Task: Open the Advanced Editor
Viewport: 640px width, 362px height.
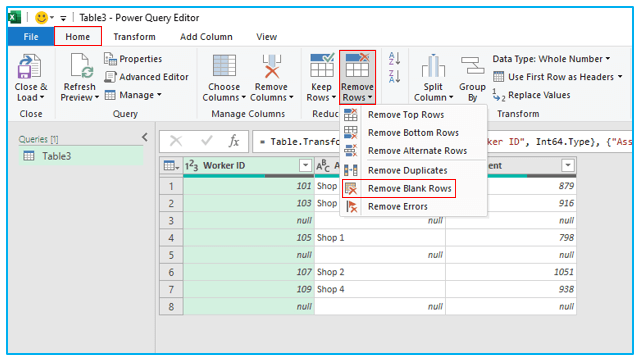Action: (147, 77)
